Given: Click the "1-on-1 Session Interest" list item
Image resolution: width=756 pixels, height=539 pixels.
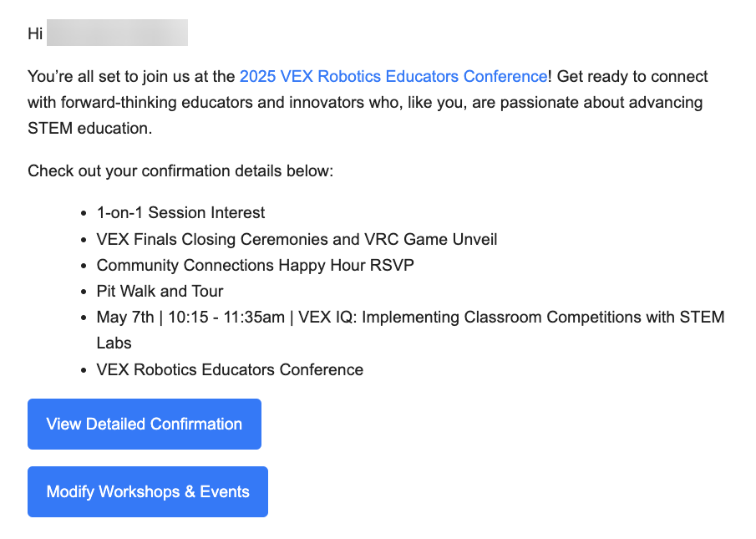Looking at the screenshot, I should [x=180, y=213].
